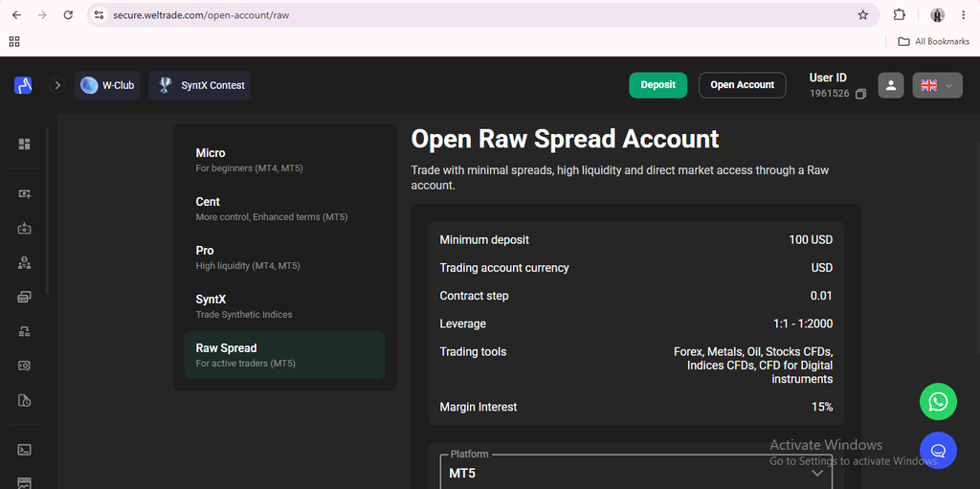Copy the User ID number
This screenshot has width=980, height=489.
[x=860, y=94]
